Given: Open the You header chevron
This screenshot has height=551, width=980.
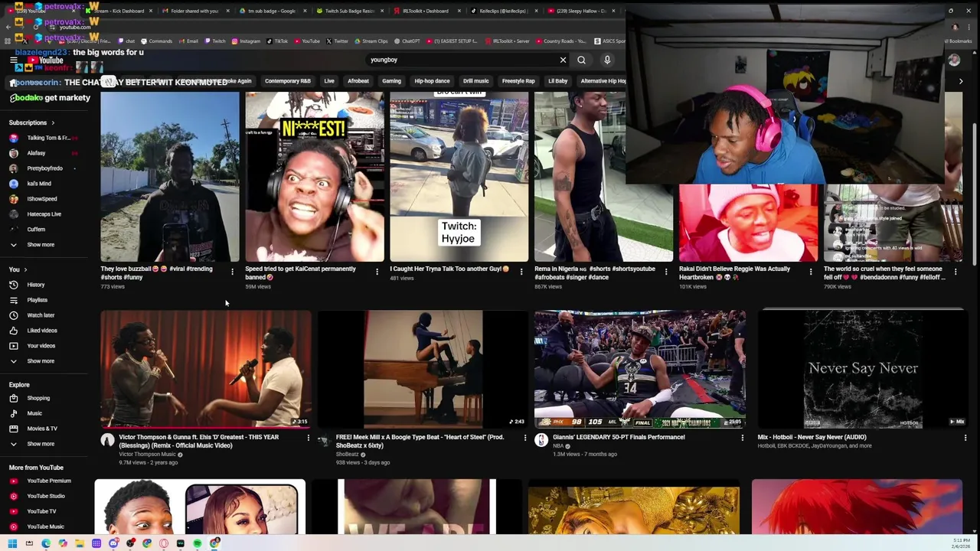Looking at the screenshot, I should point(25,269).
